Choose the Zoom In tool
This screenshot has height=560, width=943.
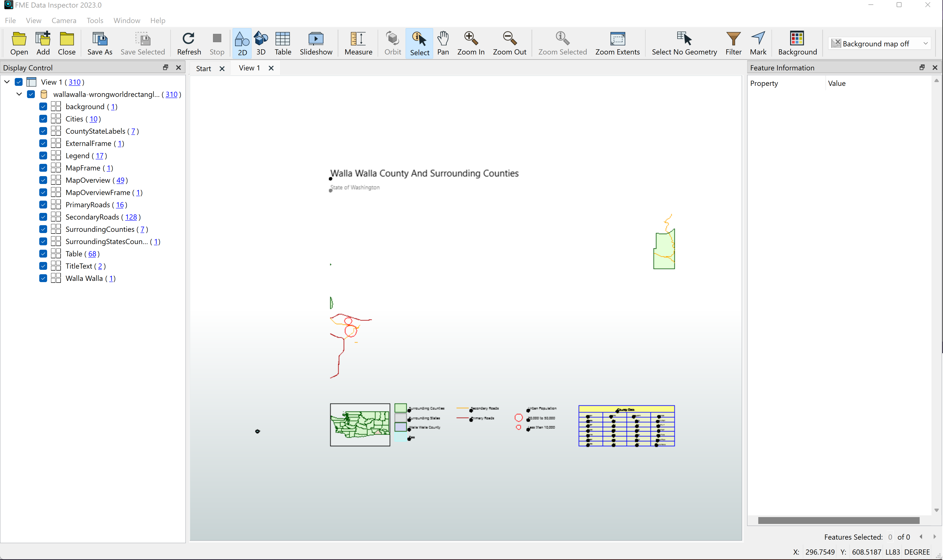471,43
